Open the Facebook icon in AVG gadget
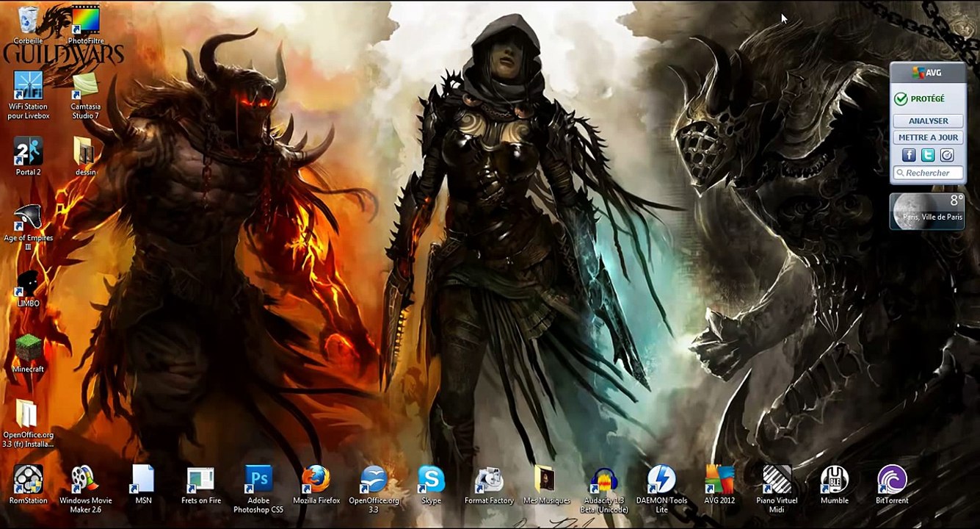Screen dimensions: 980x529 coord(909,155)
